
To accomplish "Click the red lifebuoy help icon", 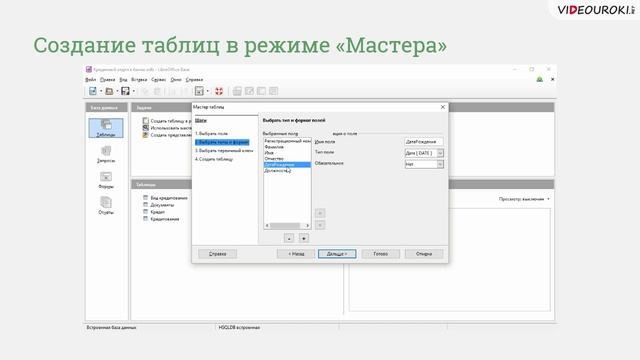I will (x=219, y=91).
